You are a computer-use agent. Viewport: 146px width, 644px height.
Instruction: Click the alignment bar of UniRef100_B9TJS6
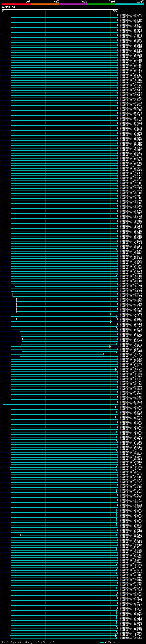tap(61, 321)
